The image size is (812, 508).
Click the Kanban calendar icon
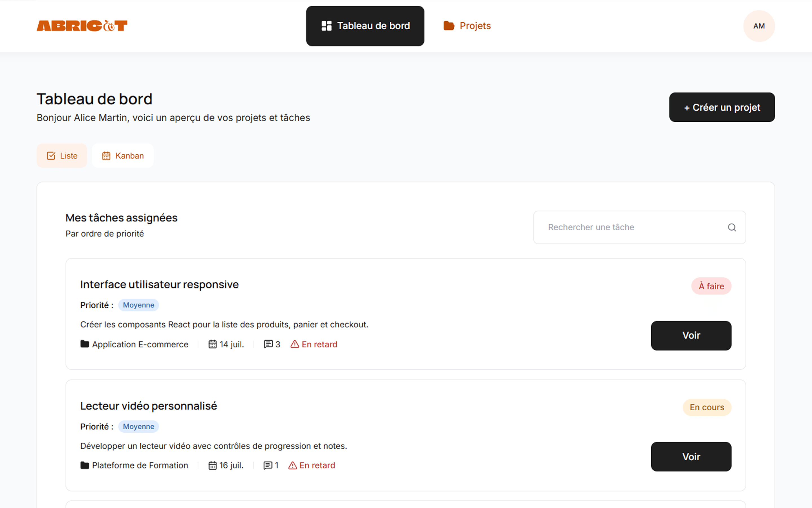click(x=106, y=156)
